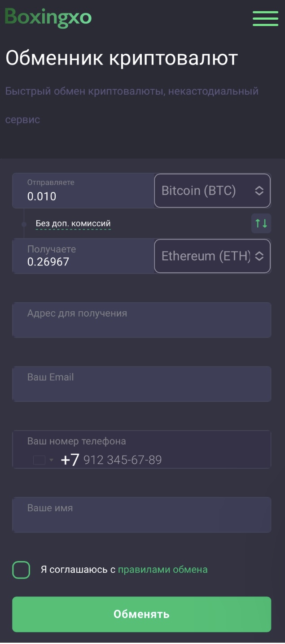Open the 'правилами обмена' link
Screen dimensions: 285x644
(x=162, y=570)
